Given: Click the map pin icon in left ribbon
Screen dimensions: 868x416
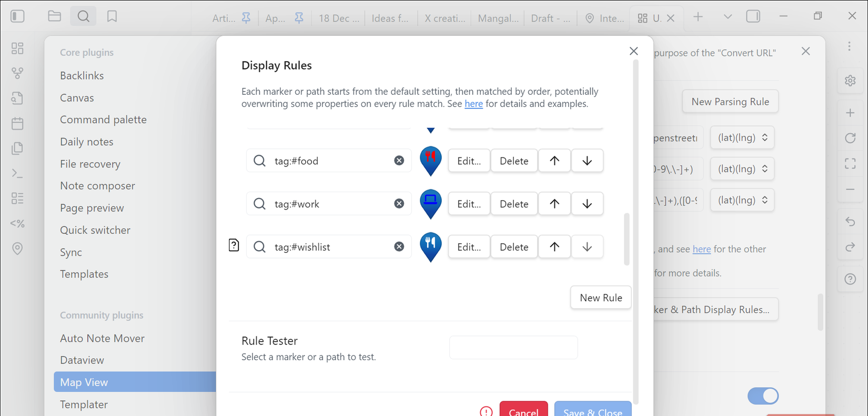Looking at the screenshot, I should point(17,249).
